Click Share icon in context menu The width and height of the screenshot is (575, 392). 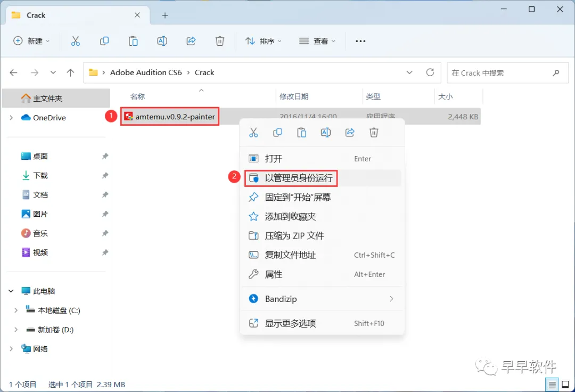point(350,133)
